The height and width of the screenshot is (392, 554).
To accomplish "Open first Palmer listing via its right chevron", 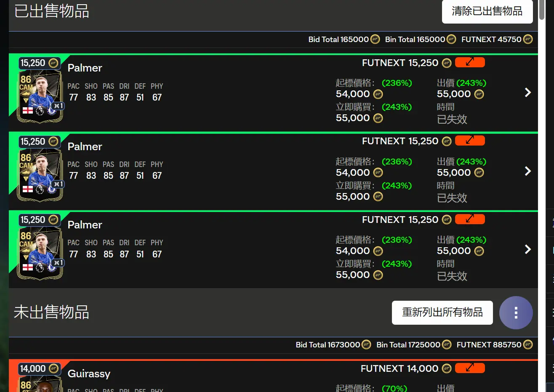I will 528,93.
